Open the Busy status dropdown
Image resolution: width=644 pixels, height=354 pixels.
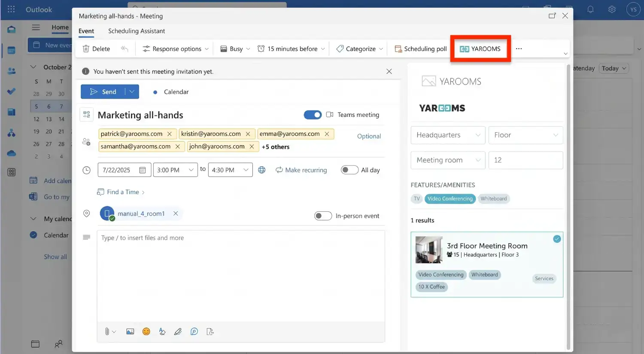235,49
